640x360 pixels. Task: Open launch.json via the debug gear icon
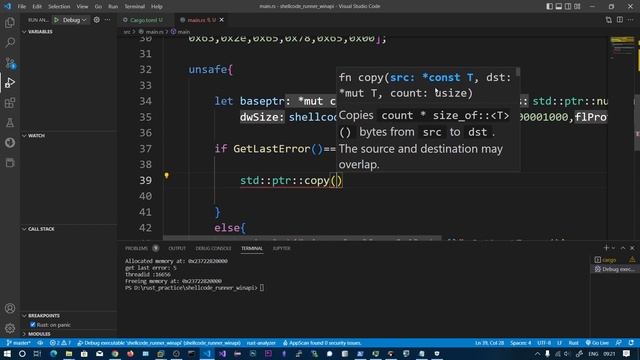click(96, 20)
